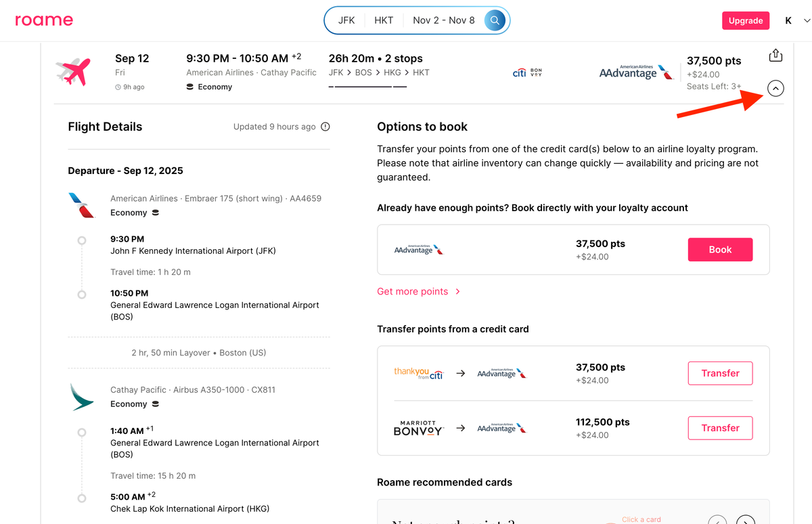The image size is (812, 524).
Task: Collapse the flight details with chevron button
Action: 775,88
